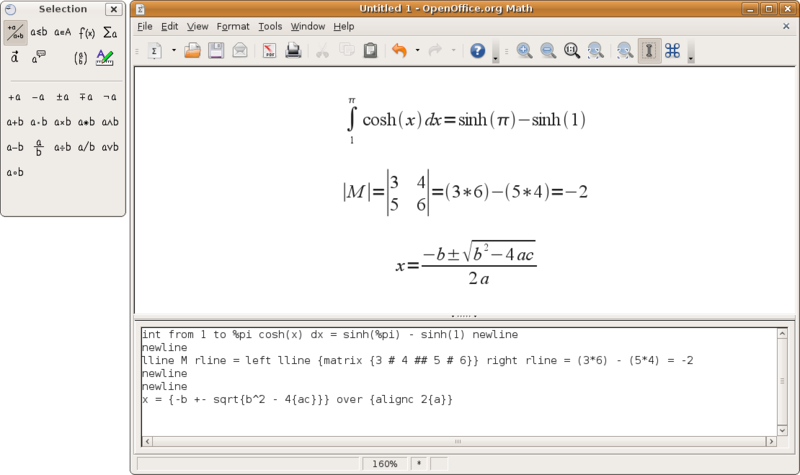Print the formula with printer icon
This screenshot has height=475, width=800.
tap(293, 51)
